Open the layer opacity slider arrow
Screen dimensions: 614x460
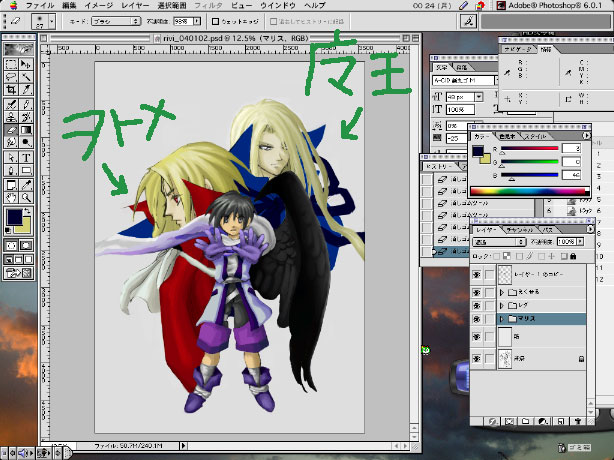click(580, 242)
